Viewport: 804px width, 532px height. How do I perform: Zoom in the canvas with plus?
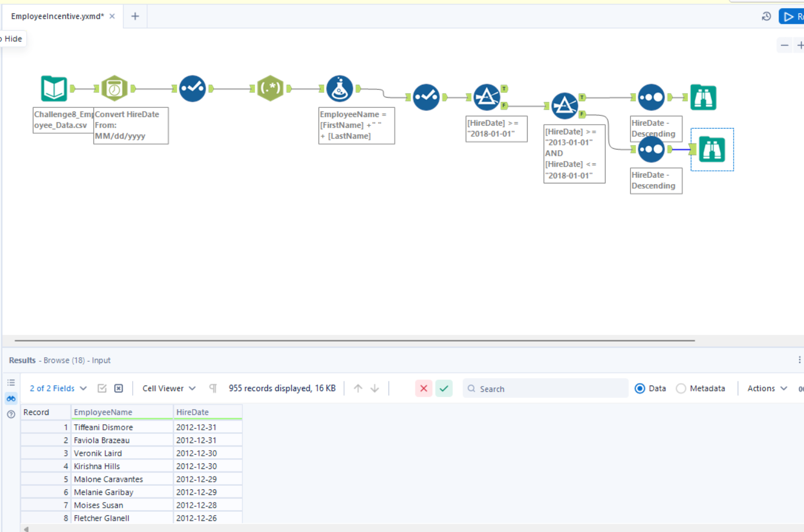[x=800, y=45]
